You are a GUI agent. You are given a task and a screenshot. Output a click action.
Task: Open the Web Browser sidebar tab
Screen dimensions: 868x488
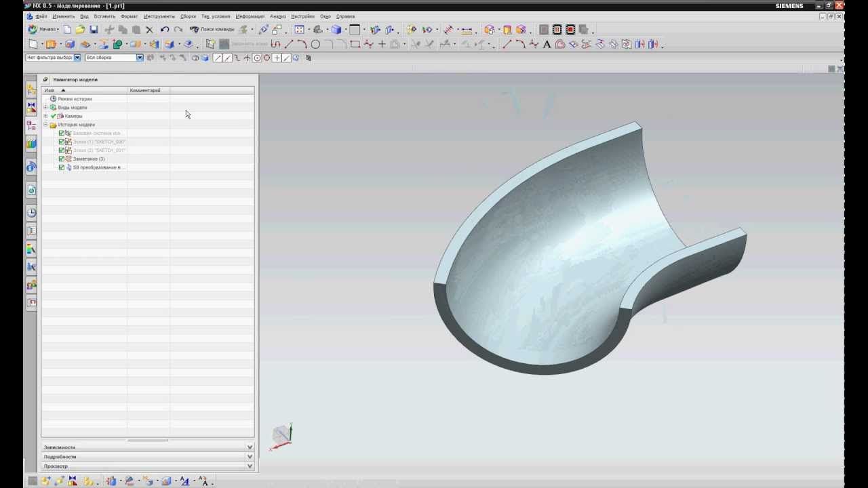click(x=31, y=190)
